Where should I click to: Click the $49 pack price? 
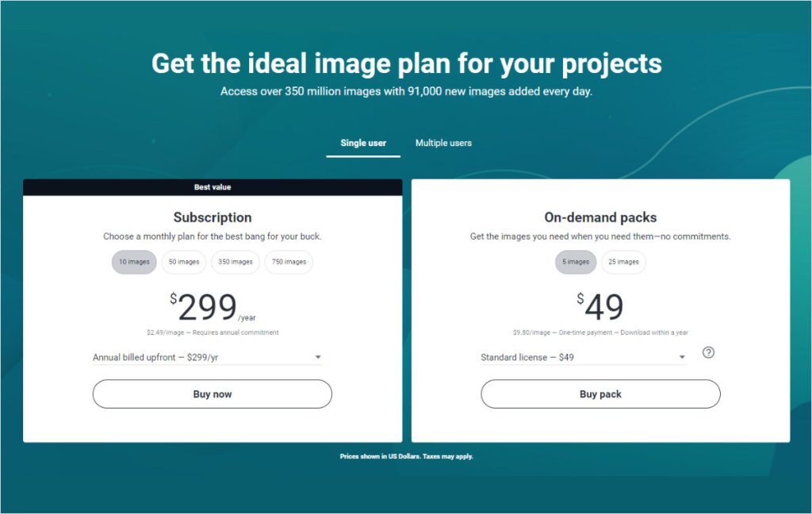600,308
